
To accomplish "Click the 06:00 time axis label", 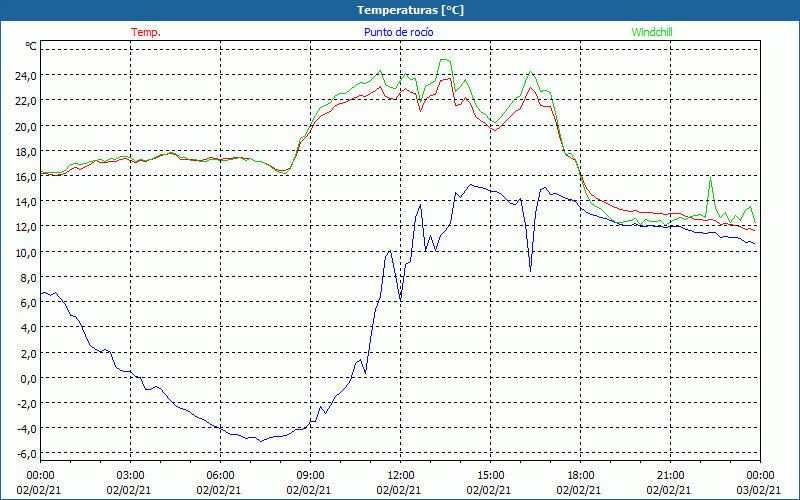I will [220, 475].
